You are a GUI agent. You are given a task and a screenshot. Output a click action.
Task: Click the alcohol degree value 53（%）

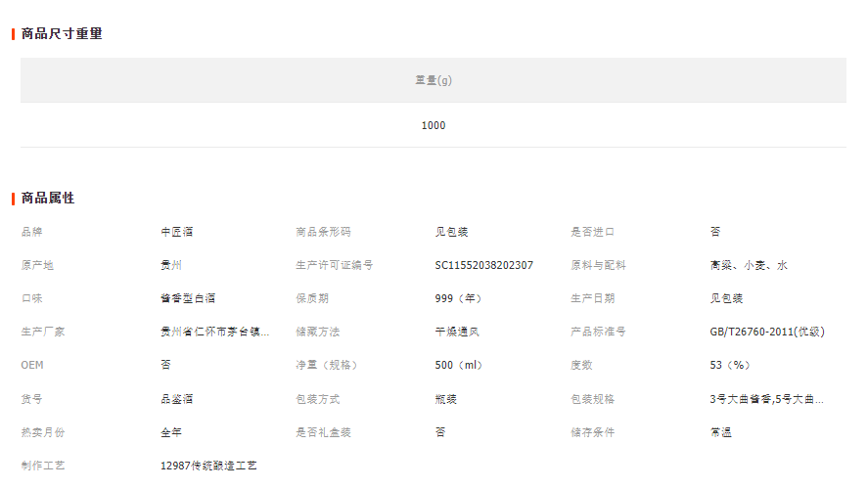(x=730, y=365)
